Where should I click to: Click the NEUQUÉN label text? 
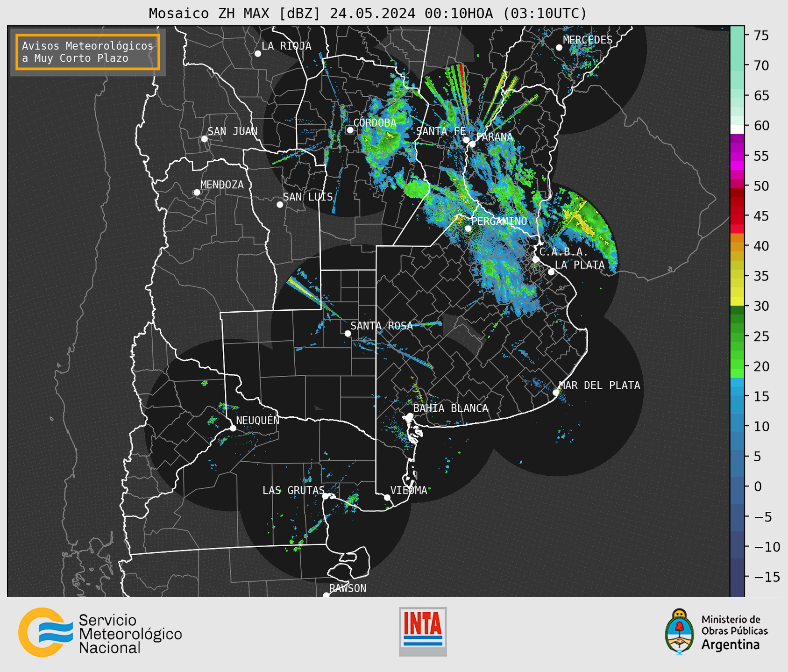[x=257, y=421]
